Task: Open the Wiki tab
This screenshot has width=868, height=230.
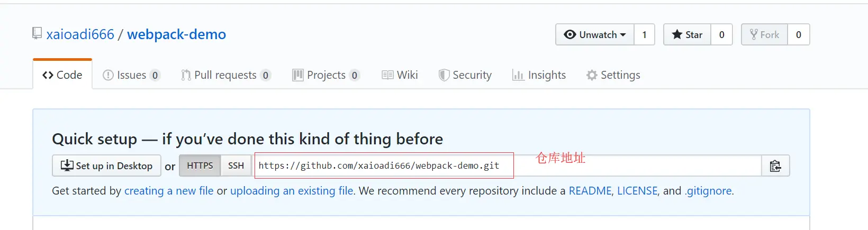Action: 400,75
